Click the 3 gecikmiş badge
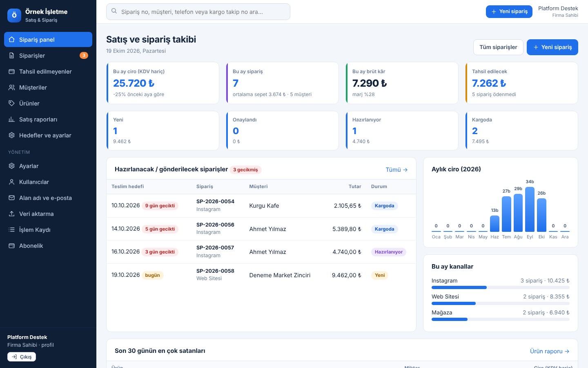 coord(245,170)
